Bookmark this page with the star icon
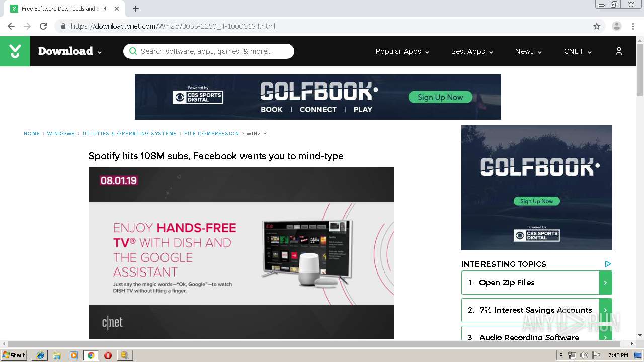This screenshot has height=362, width=644. coord(597,26)
